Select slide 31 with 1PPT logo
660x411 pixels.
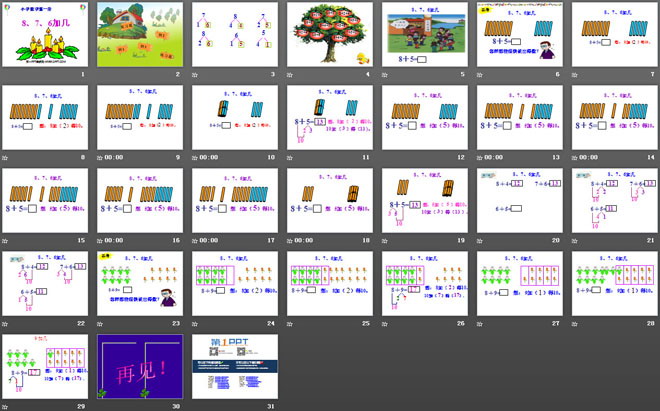tap(235, 366)
